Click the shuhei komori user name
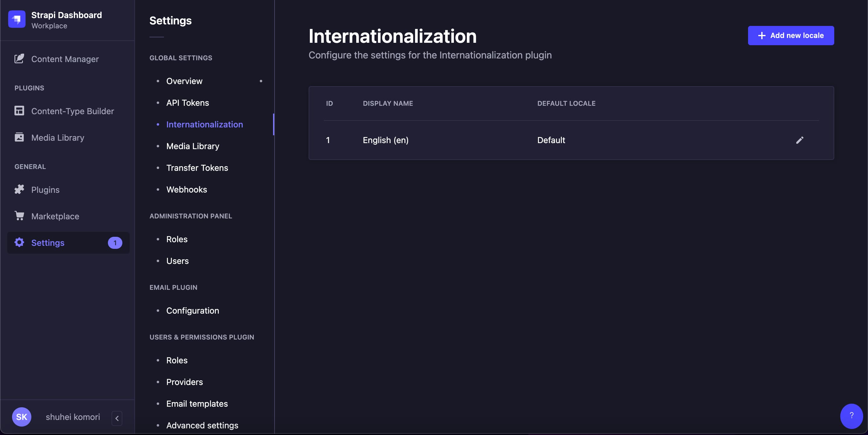Image resolution: width=868 pixels, height=435 pixels. pyautogui.click(x=73, y=417)
